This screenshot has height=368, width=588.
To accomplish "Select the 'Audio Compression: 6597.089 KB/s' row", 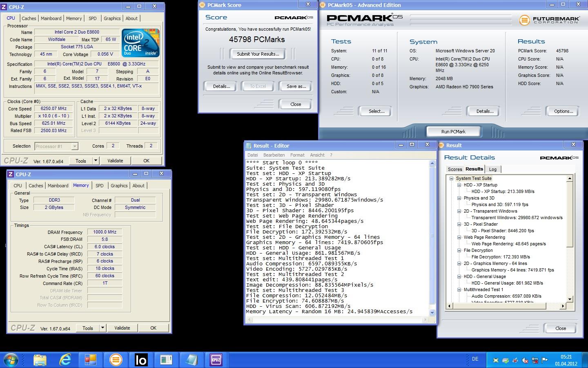I will click(506, 296).
